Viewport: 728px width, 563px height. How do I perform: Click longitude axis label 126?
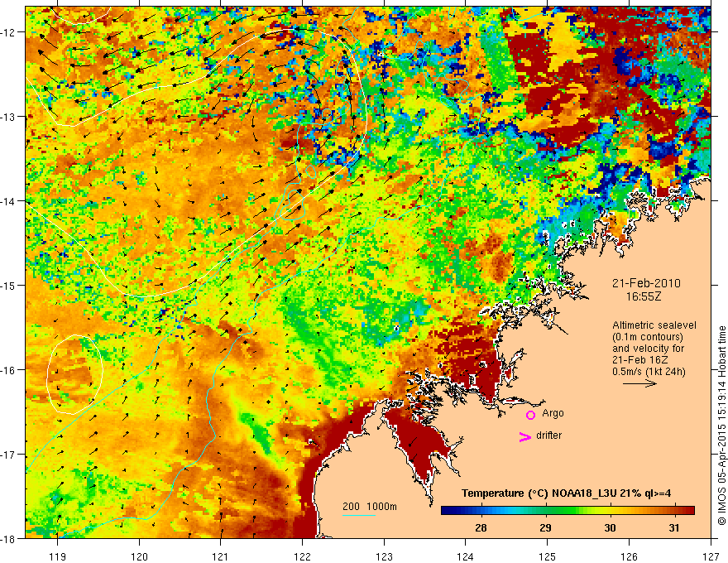tap(629, 556)
